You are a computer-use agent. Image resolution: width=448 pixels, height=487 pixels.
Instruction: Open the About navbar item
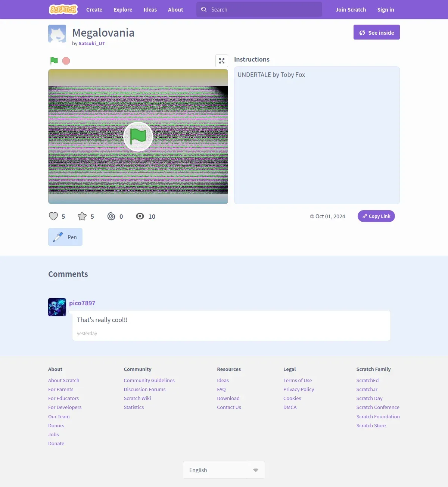[175, 10]
